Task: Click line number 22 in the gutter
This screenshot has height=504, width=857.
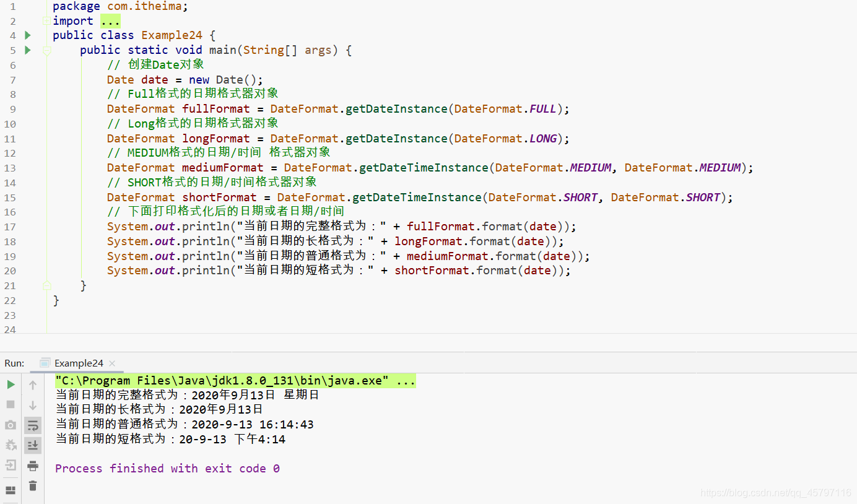Action: 10,301
